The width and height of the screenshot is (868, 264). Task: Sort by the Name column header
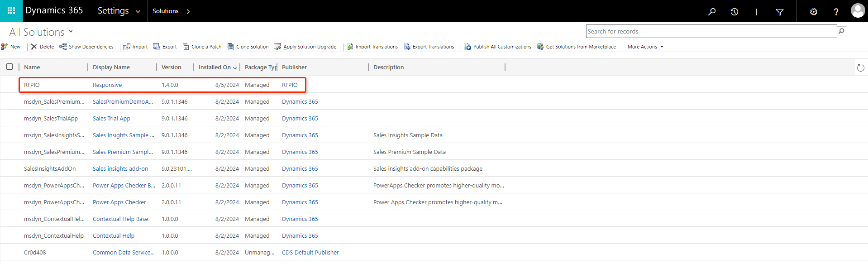(x=32, y=67)
